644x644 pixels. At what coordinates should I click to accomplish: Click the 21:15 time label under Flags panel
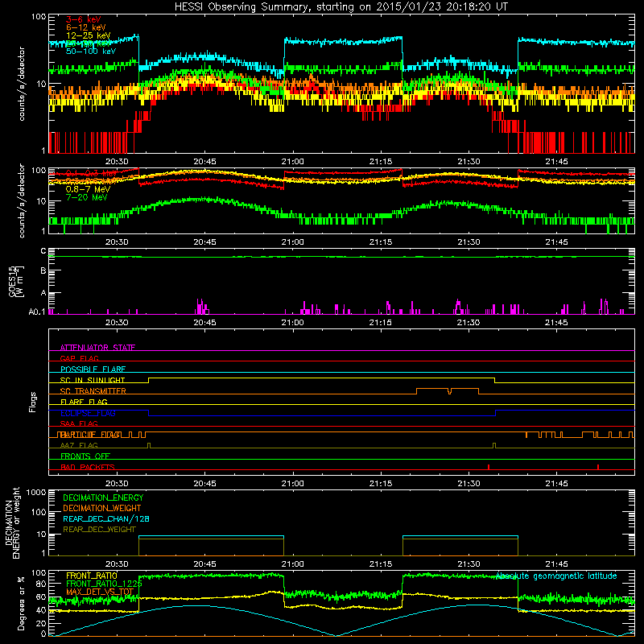pyautogui.click(x=380, y=484)
